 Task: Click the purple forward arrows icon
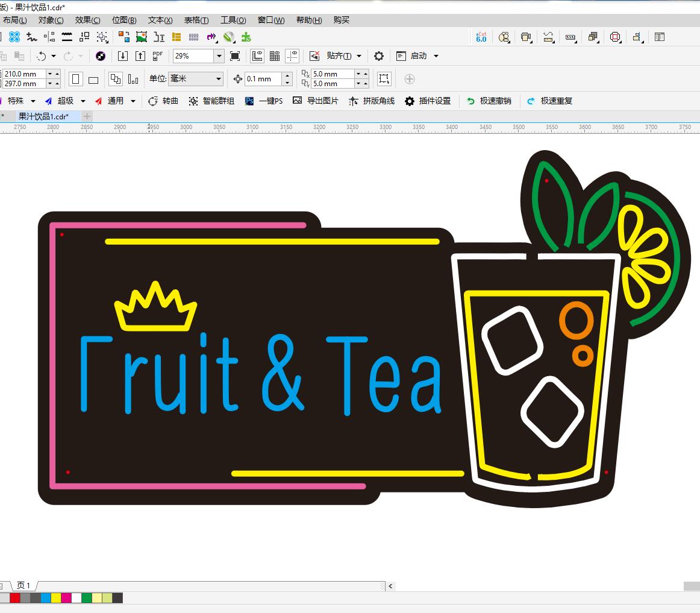211,37
